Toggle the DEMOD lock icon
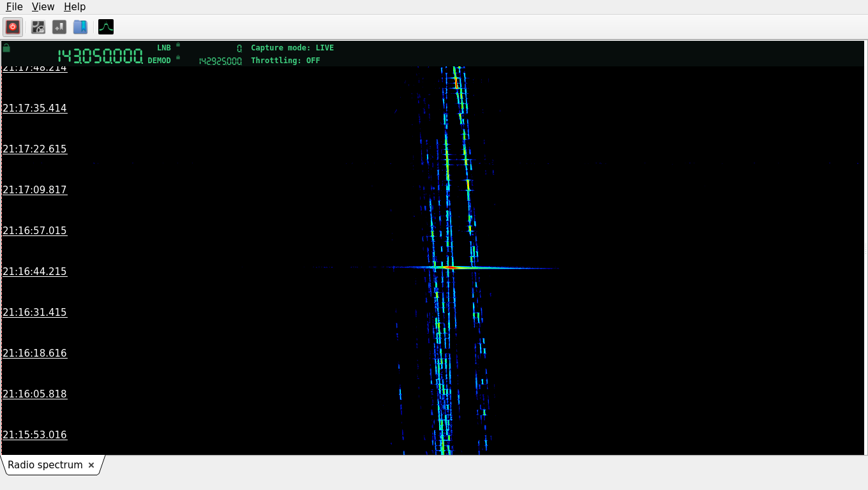The width and height of the screenshot is (868, 490). click(178, 57)
